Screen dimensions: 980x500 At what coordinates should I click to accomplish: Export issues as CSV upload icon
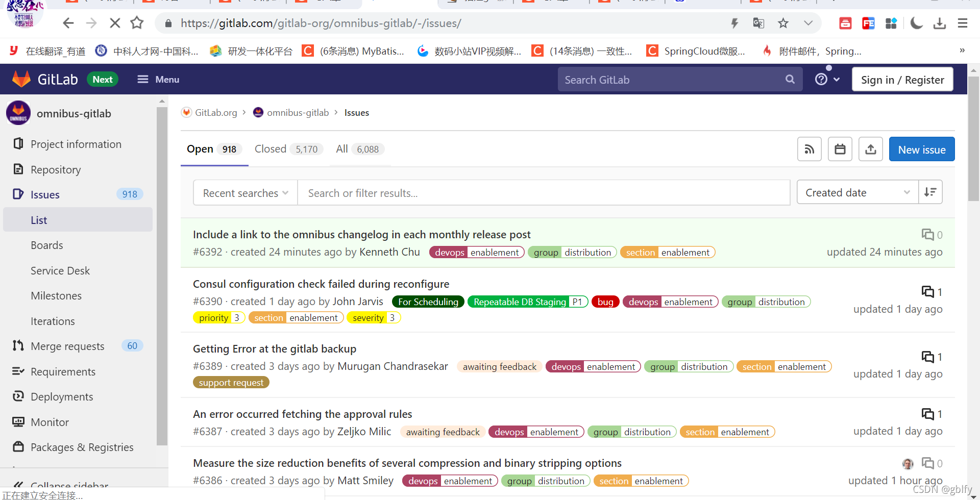871,149
